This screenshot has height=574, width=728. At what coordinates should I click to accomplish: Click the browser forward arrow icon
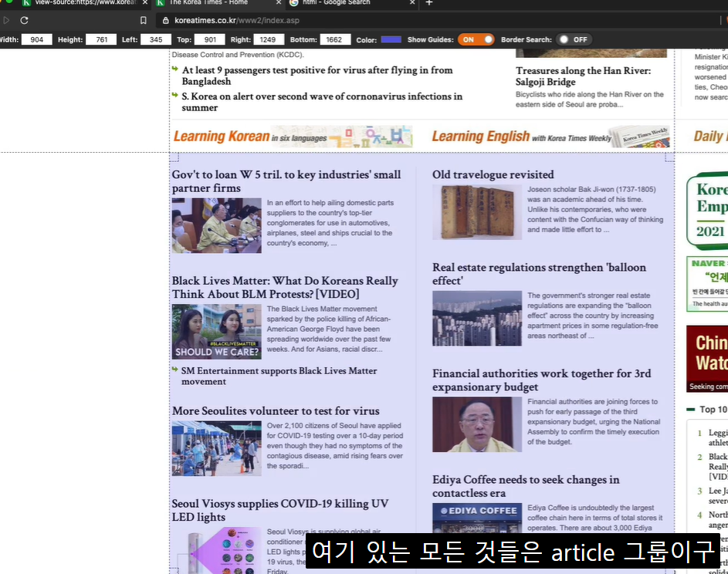click(6, 20)
